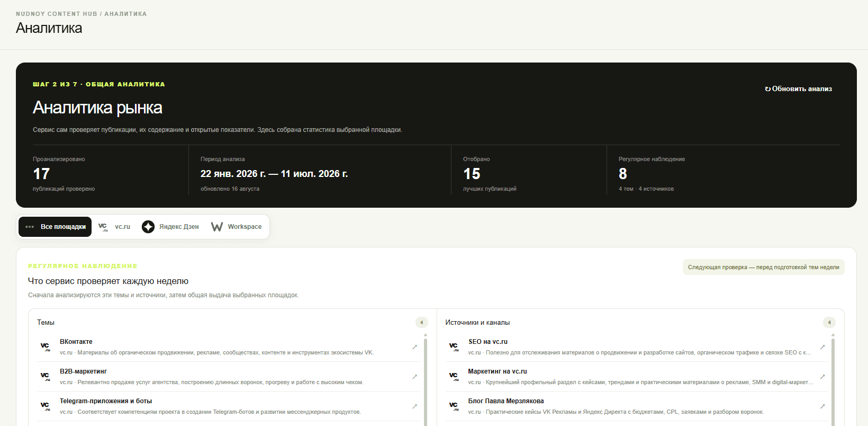This screenshot has width=868, height=426.
Task: Click the vc.ru logo beside Блог Павла Мерзлякова
Action: pyautogui.click(x=454, y=406)
